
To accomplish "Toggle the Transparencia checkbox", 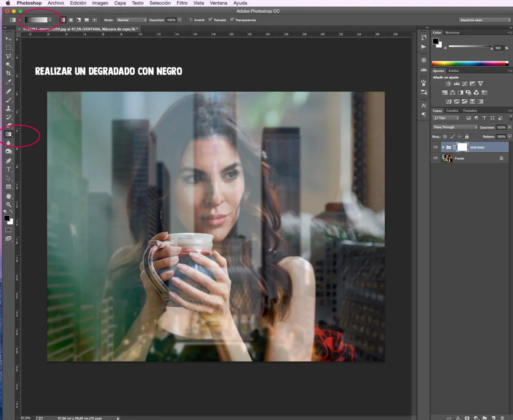I will (x=232, y=20).
